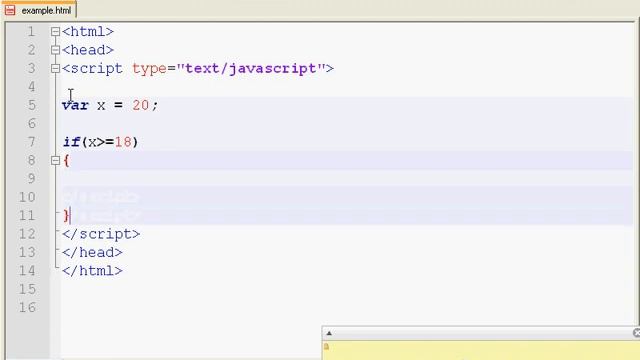Viewport: 640px width, 360px height.
Task: Place cursor on "var x = 20;" line
Action: [110, 105]
